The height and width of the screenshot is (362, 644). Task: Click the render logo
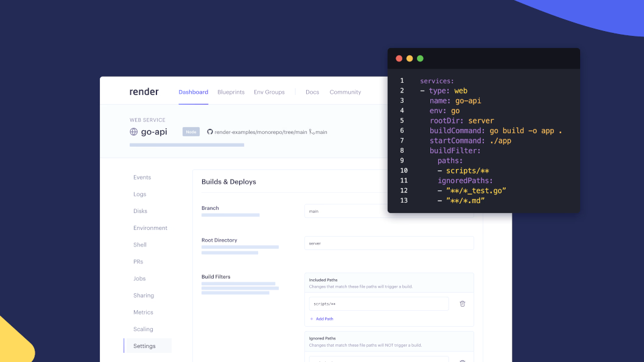(144, 92)
